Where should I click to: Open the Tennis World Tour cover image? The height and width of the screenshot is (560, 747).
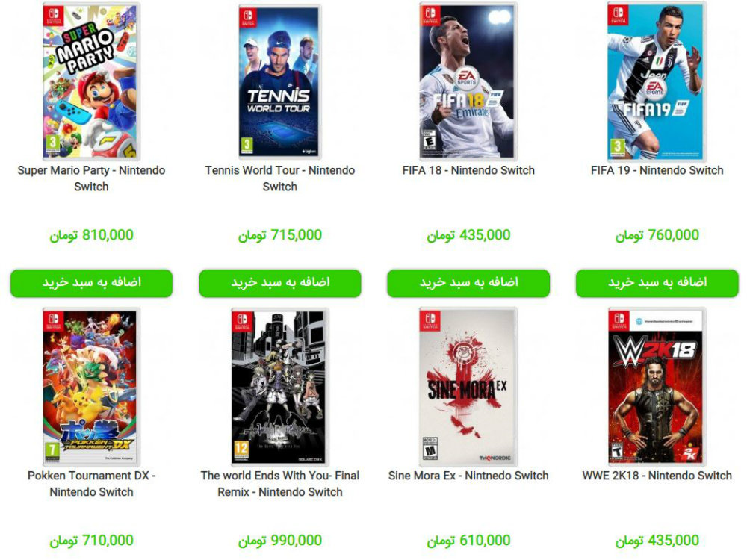[280, 82]
